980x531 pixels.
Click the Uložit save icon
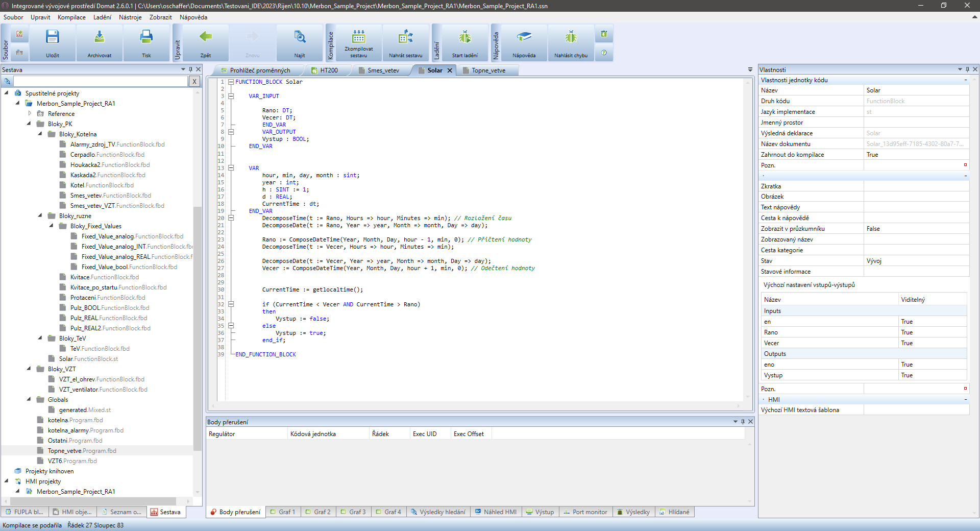pyautogui.click(x=53, y=37)
